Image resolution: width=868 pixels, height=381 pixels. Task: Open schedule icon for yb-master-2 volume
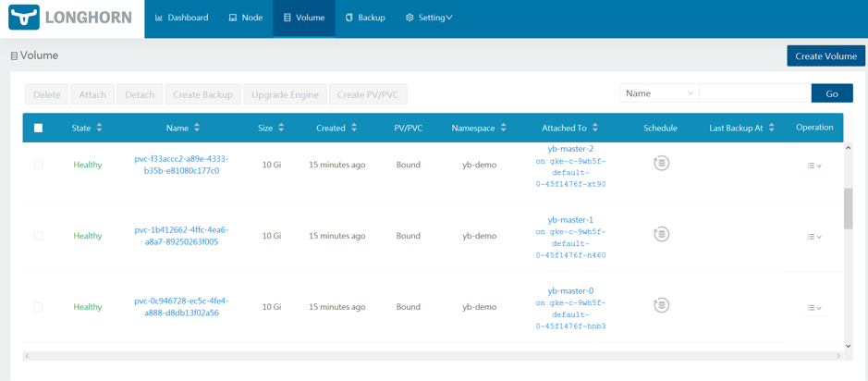pyautogui.click(x=661, y=164)
